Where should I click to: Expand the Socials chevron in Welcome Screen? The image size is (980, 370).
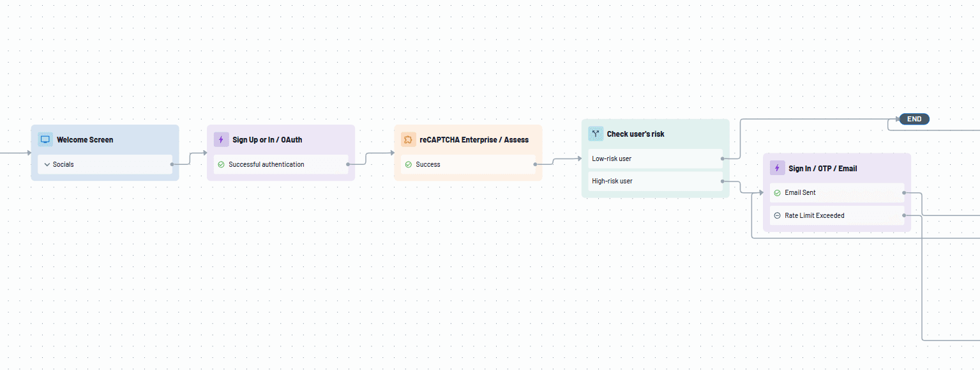[47, 164]
